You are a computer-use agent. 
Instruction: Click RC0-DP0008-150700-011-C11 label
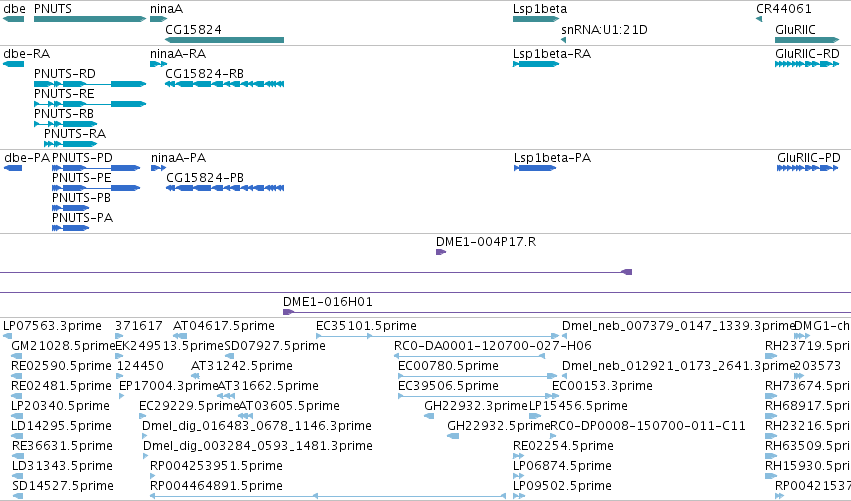648,426
